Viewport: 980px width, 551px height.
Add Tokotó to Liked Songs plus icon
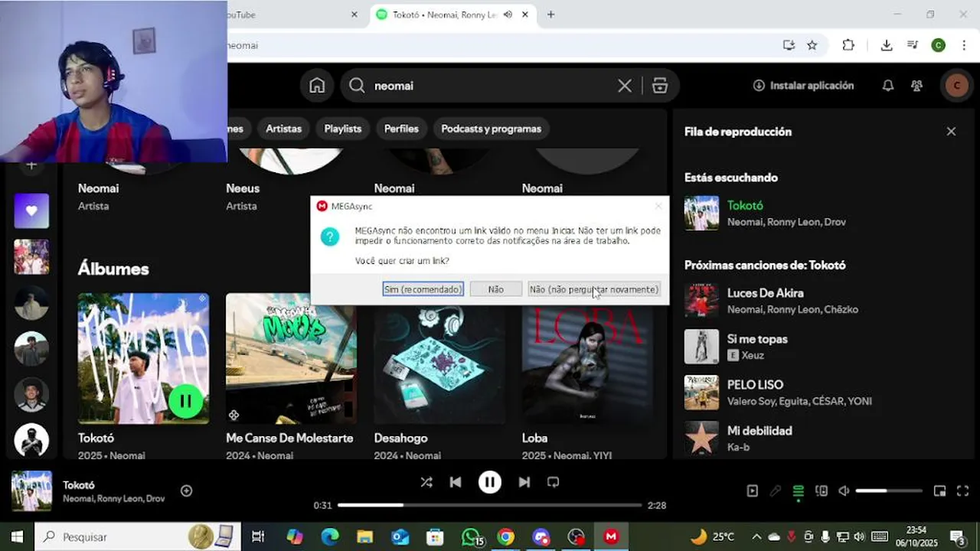coord(186,491)
